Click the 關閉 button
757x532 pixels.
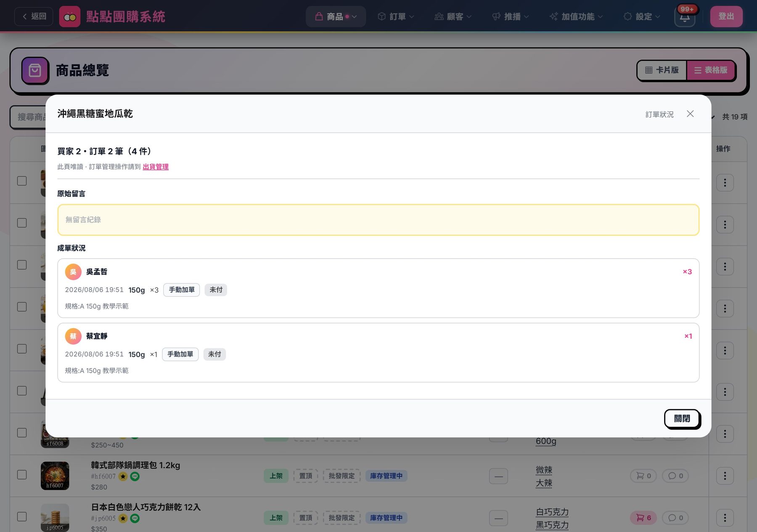point(682,418)
